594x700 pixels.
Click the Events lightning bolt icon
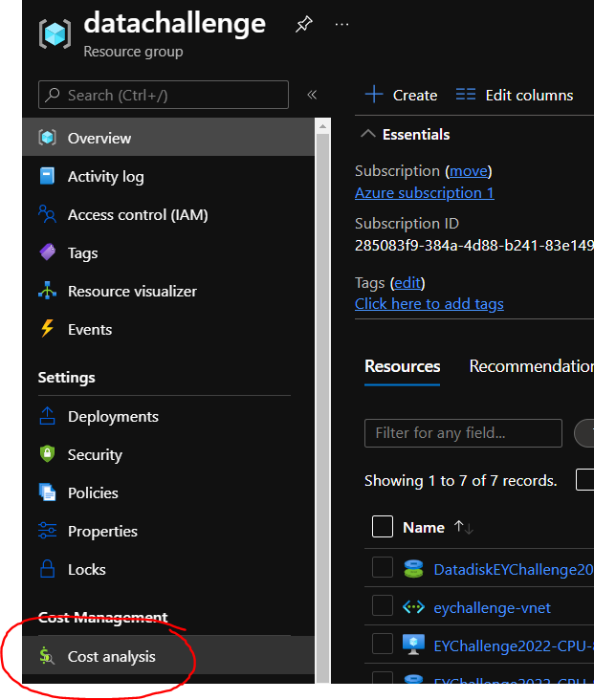pyautogui.click(x=47, y=329)
